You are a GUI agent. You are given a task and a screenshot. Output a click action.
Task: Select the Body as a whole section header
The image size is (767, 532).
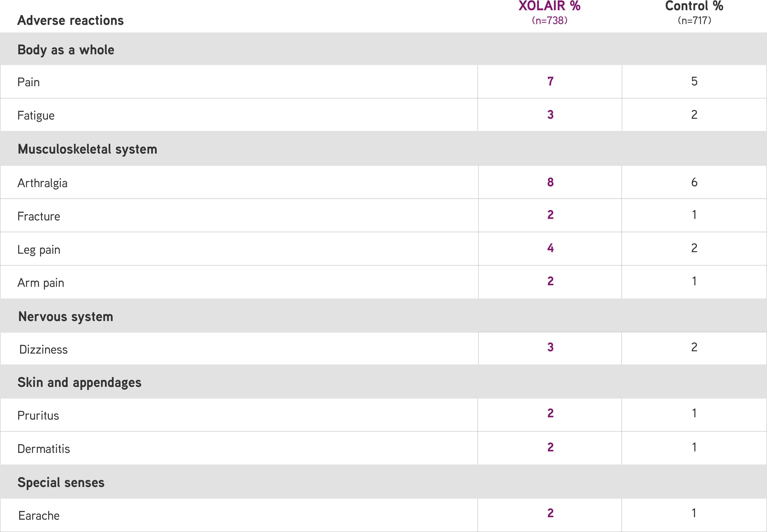(x=66, y=50)
